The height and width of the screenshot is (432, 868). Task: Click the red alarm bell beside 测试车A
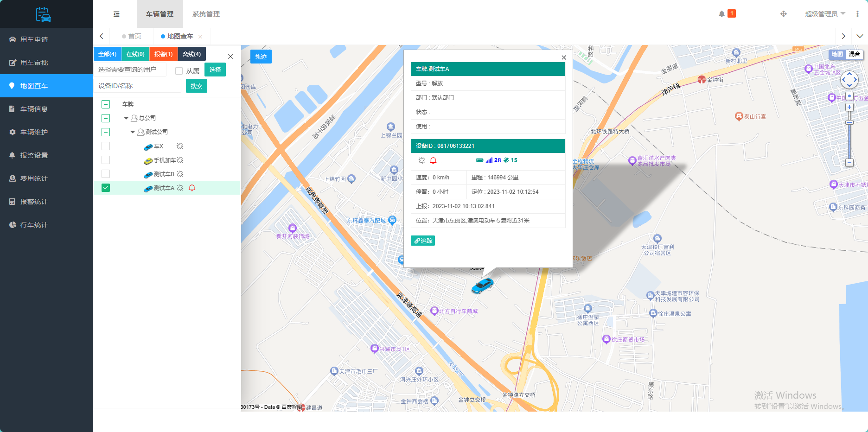point(192,188)
